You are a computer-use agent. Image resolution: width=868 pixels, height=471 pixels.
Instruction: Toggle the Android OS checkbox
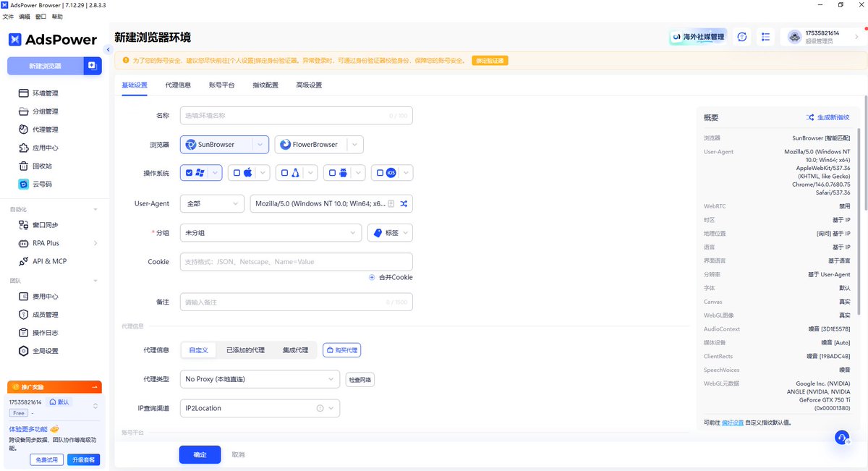tap(332, 173)
